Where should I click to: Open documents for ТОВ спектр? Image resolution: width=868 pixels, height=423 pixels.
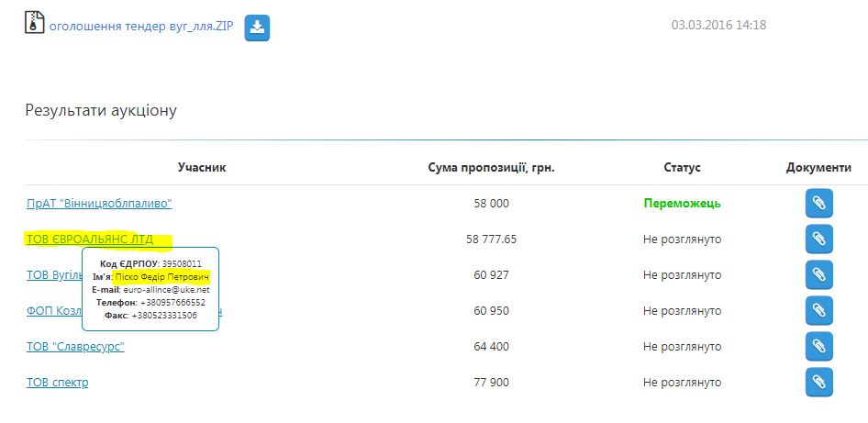[x=818, y=382]
